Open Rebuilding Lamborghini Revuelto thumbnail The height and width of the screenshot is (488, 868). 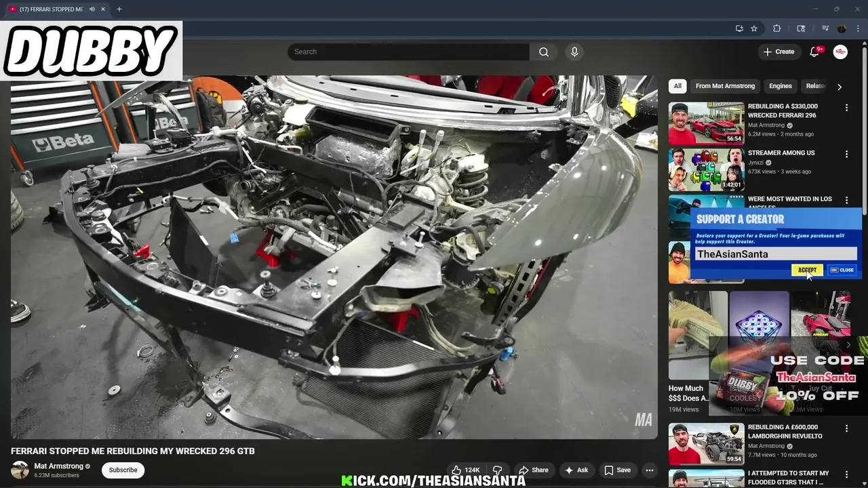[x=706, y=444]
